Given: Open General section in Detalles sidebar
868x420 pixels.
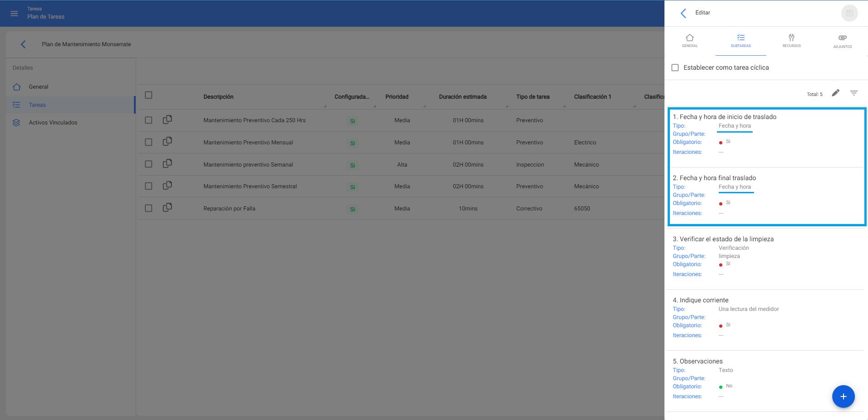Looking at the screenshot, I should (x=38, y=87).
